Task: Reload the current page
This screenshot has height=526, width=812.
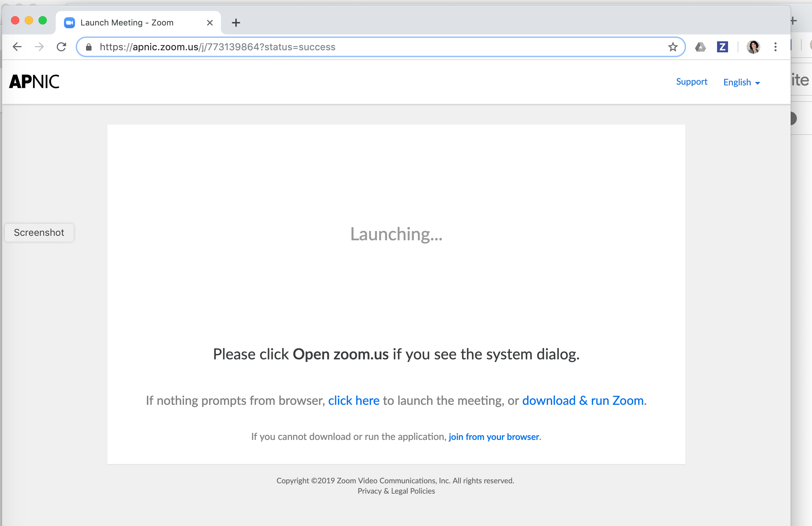Action: tap(62, 47)
